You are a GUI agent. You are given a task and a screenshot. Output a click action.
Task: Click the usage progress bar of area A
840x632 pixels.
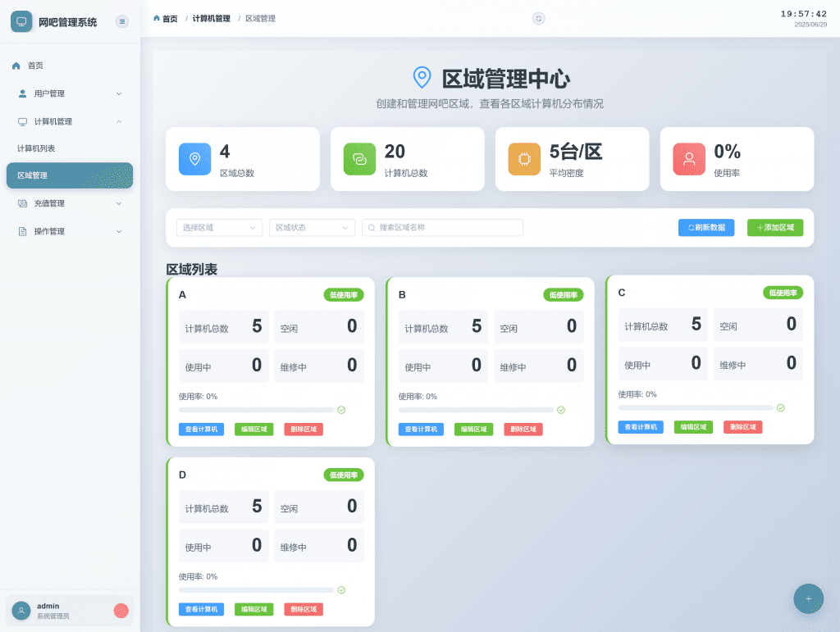pos(256,410)
